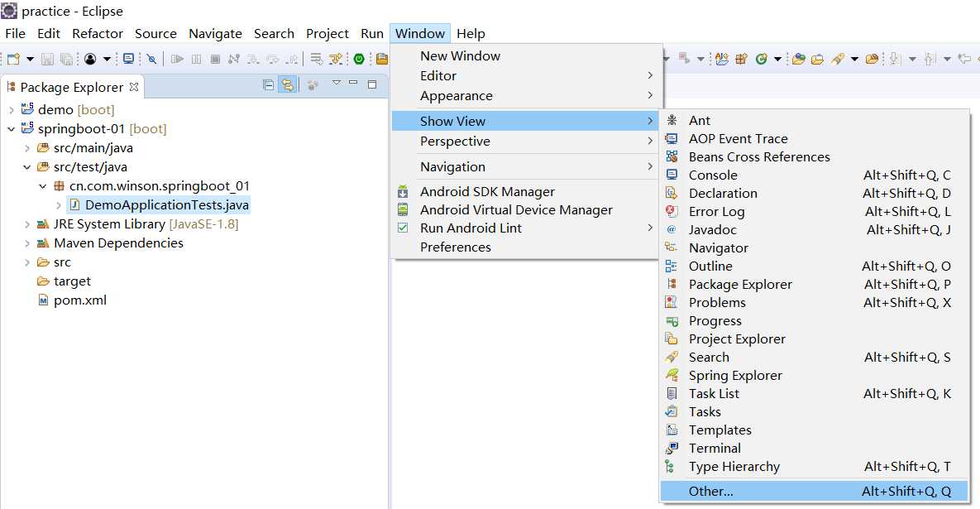Viewport: 980px width, 509px height.
Task: Open Preferences from the Window menu
Action: coord(525,247)
